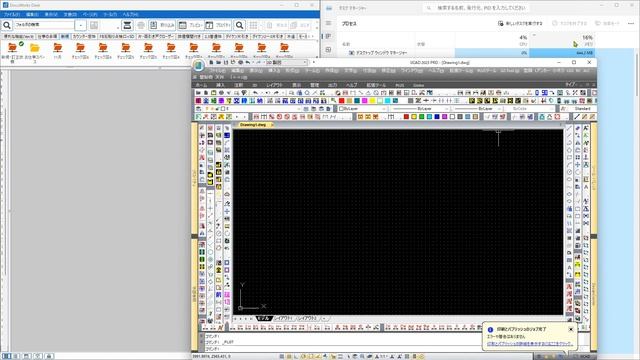
Task: Click Task Manager more options ellipsis
Action: (x=631, y=23)
